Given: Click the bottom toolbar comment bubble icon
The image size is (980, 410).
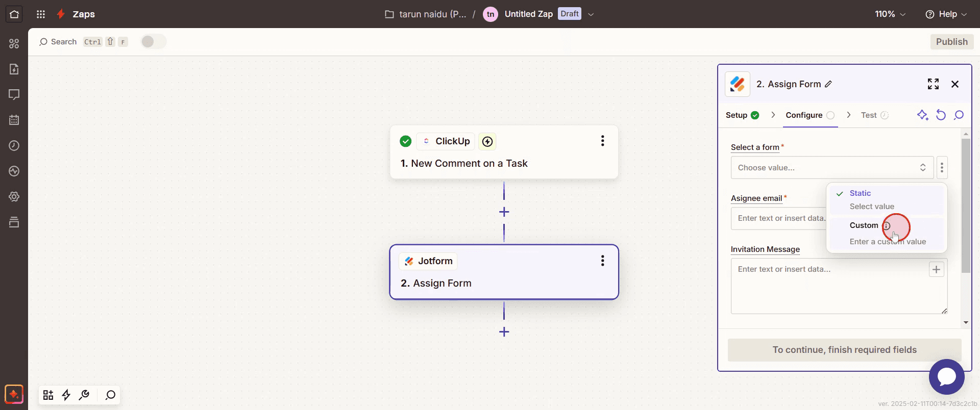Looking at the screenshot, I should 110,395.
